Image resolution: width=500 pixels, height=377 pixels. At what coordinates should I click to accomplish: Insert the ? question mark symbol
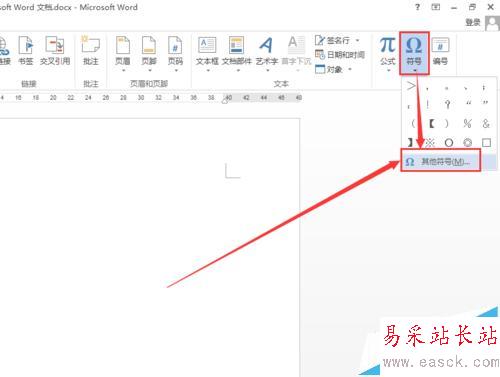448,105
